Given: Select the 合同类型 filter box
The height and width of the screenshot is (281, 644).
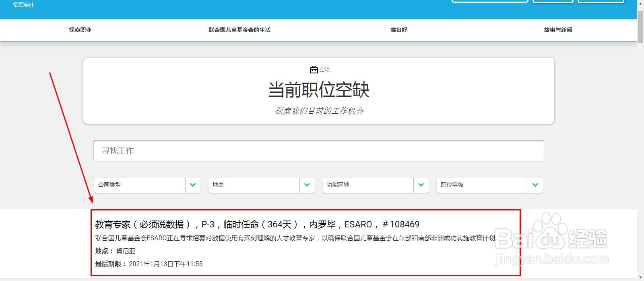Looking at the screenshot, I should [147, 185].
